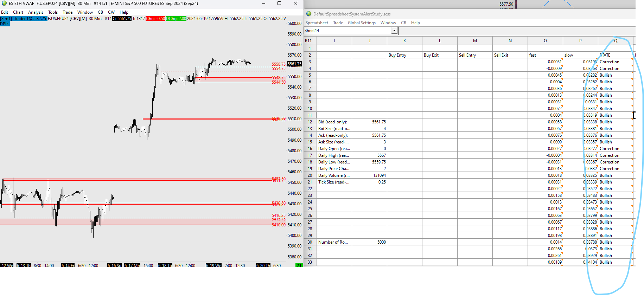This screenshot has width=644, height=296.
Task: Select the Buy Entry header cell
Action: click(404, 55)
